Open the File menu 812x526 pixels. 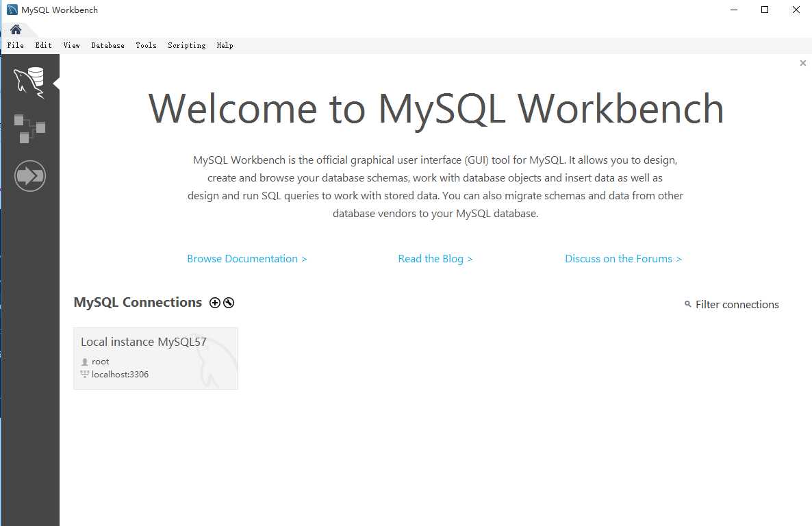16,46
